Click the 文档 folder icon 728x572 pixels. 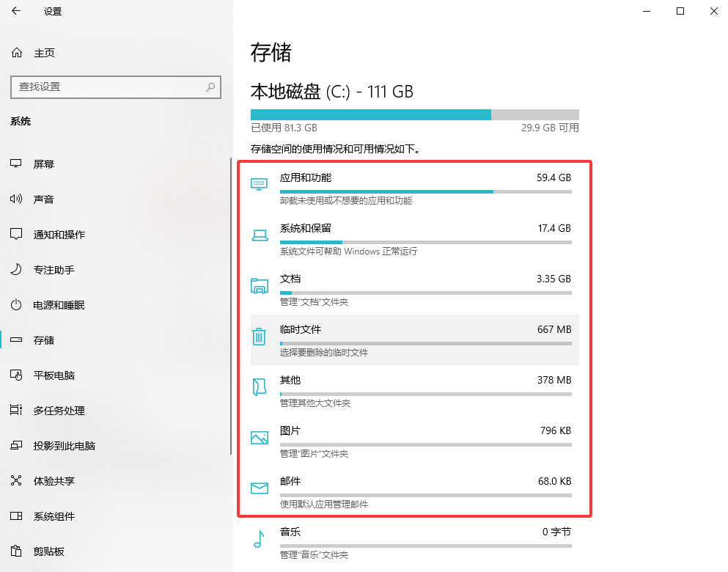[x=259, y=285]
